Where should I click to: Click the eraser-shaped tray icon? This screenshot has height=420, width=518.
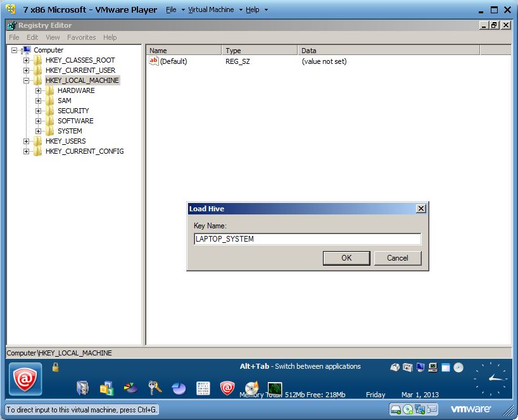395,367
